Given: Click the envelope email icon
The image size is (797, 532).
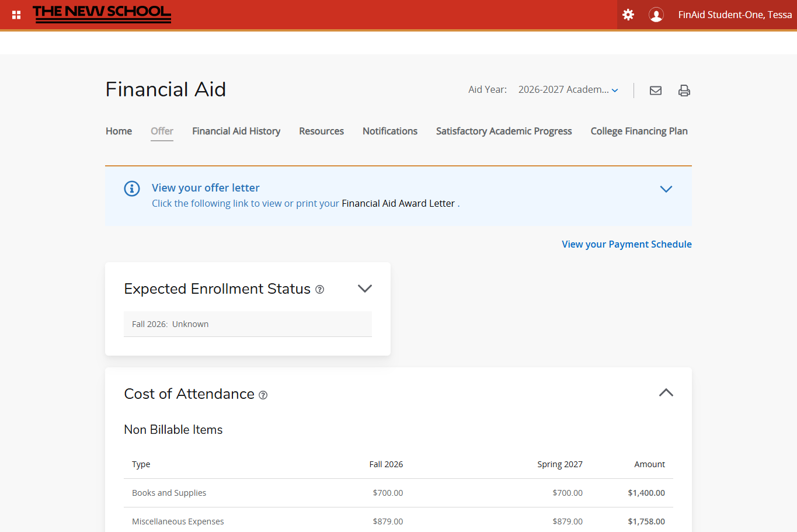Looking at the screenshot, I should pos(656,91).
